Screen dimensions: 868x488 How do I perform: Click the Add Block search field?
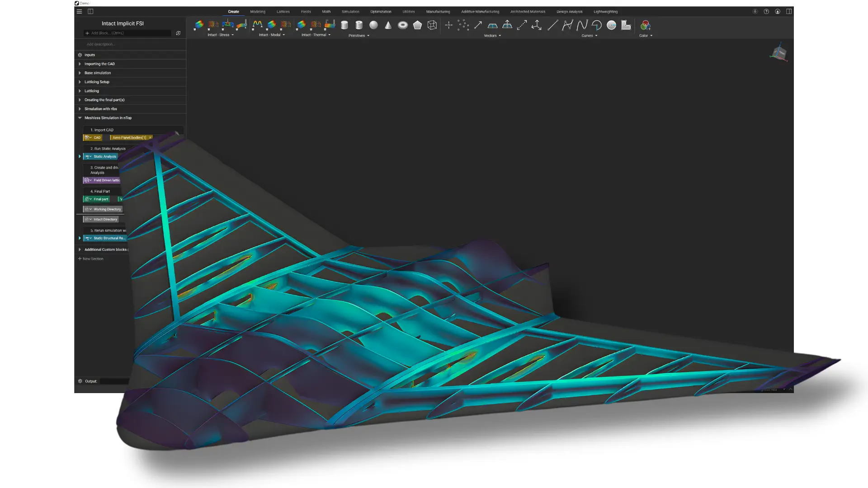(127, 33)
